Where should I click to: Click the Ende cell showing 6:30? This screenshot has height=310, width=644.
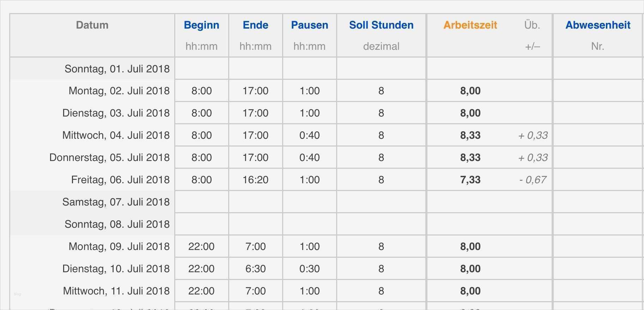pyautogui.click(x=255, y=269)
